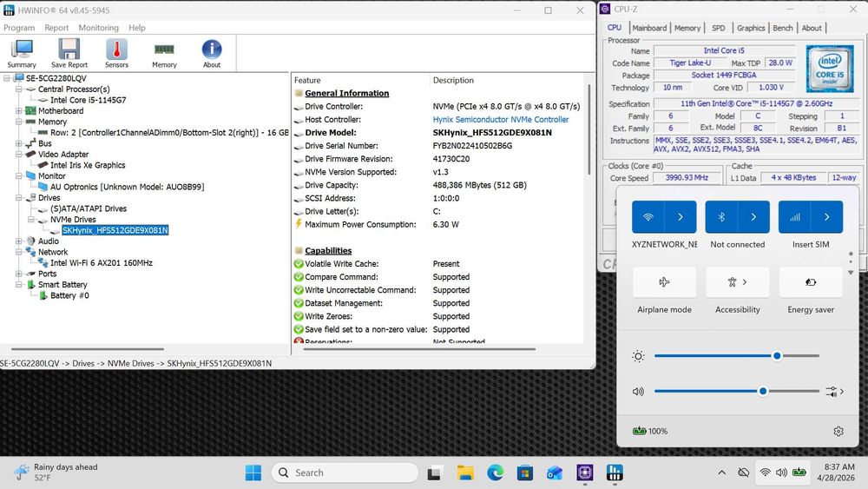Select SKHynix_HFS512GDE9X081N drive in tree
The image size is (868, 489).
click(115, 230)
